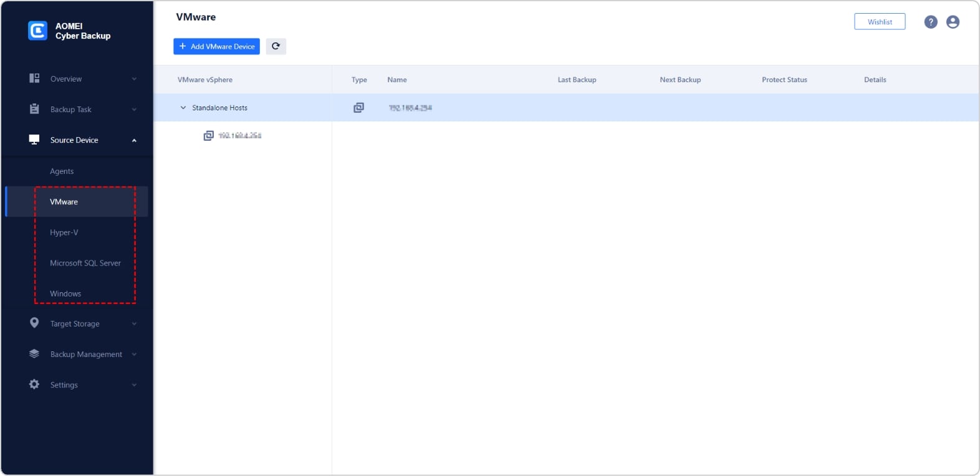The height and width of the screenshot is (476, 980).
Task: Open the help question mark icon
Action: [930, 22]
